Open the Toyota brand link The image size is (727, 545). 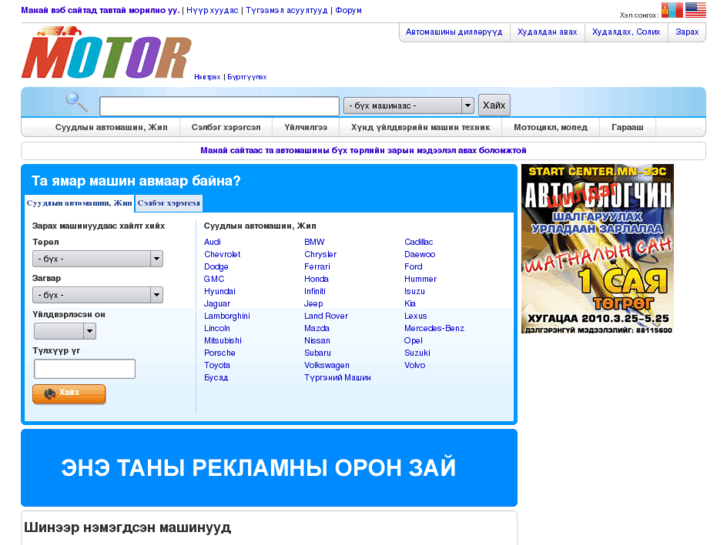(217, 365)
